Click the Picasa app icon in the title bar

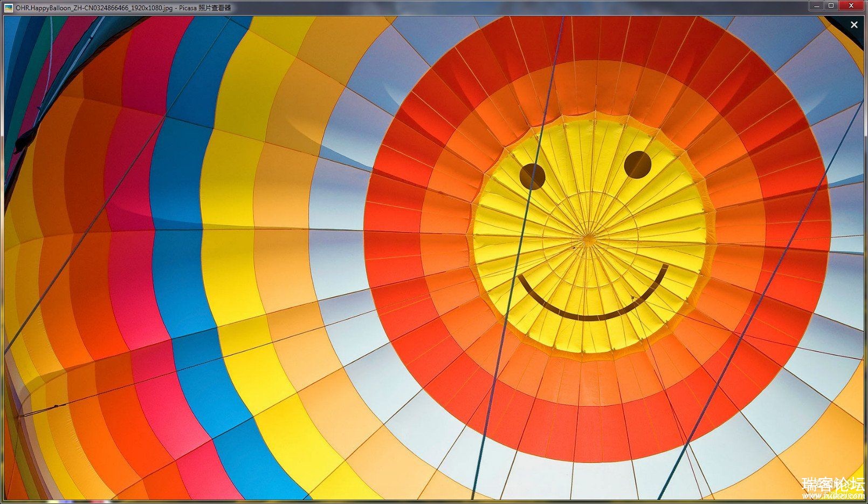pos(8,8)
